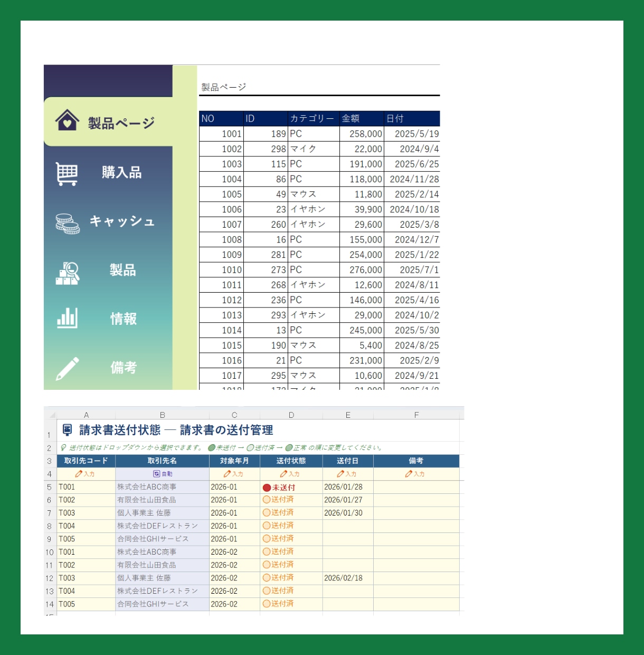Click the 取引先コード header cell

click(x=86, y=461)
